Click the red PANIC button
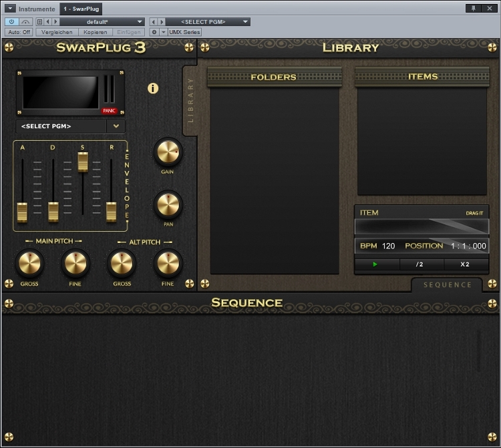Viewport: 501px width, 448px height. pos(109,111)
